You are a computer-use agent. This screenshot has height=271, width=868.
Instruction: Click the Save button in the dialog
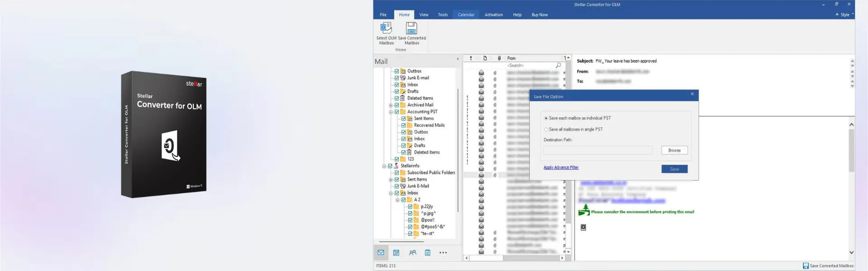tap(675, 169)
